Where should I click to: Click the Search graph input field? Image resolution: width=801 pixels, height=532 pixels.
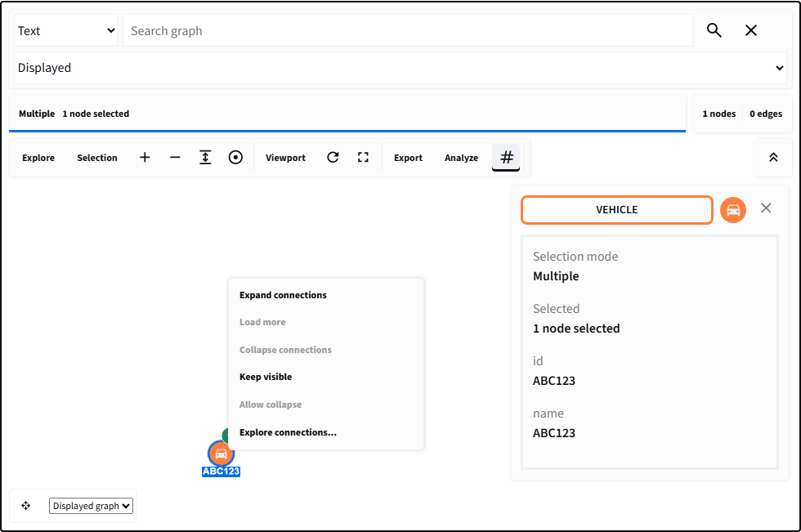click(408, 30)
